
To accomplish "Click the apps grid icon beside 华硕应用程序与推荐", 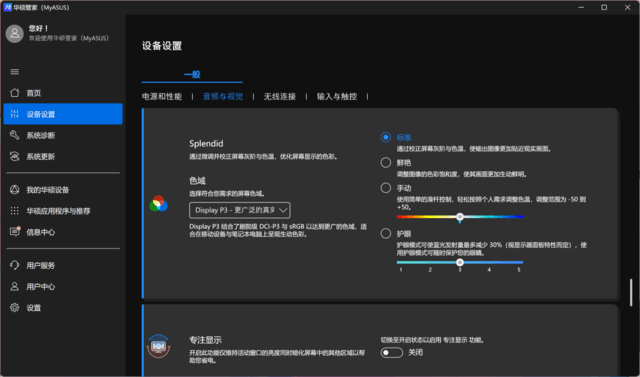I will coord(15,211).
